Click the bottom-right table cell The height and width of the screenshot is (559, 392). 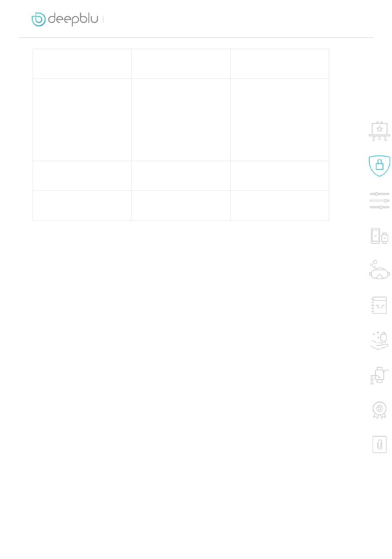pyautogui.click(x=280, y=205)
